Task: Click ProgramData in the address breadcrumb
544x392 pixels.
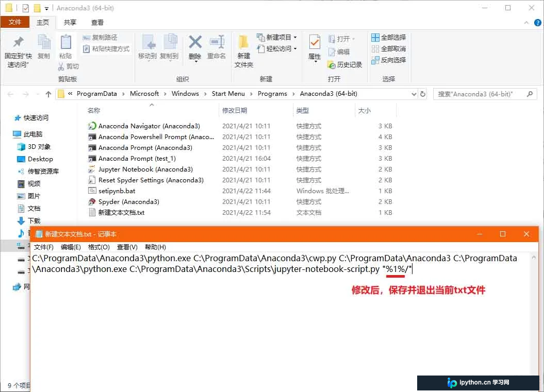Action: 97,94
